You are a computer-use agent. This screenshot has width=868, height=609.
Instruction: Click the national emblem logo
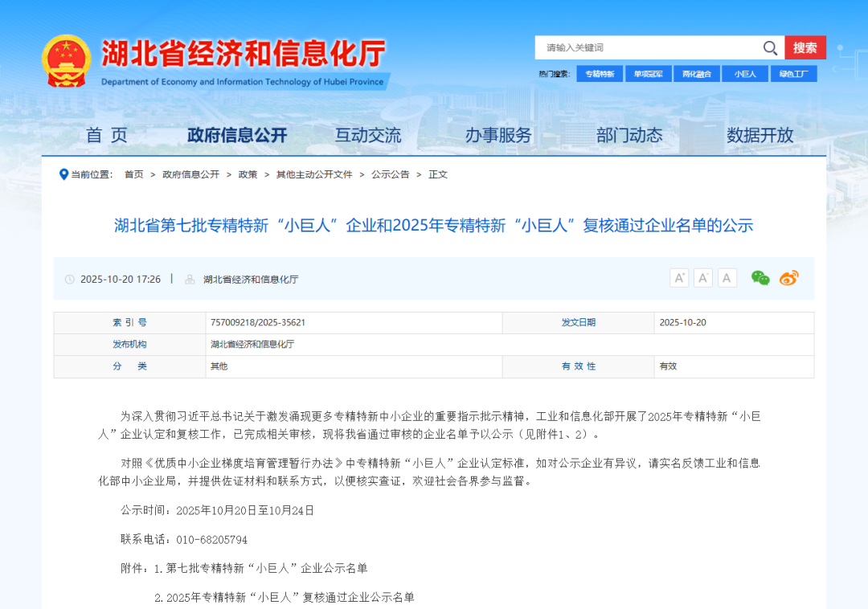click(67, 60)
